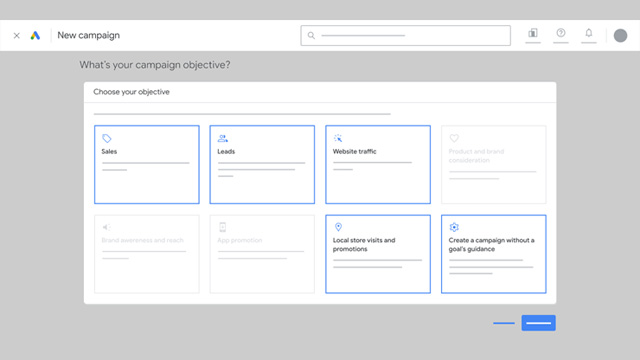The image size is (640, 360).
Task: Click the blue filled continue button
Action: tap(538, 323)
